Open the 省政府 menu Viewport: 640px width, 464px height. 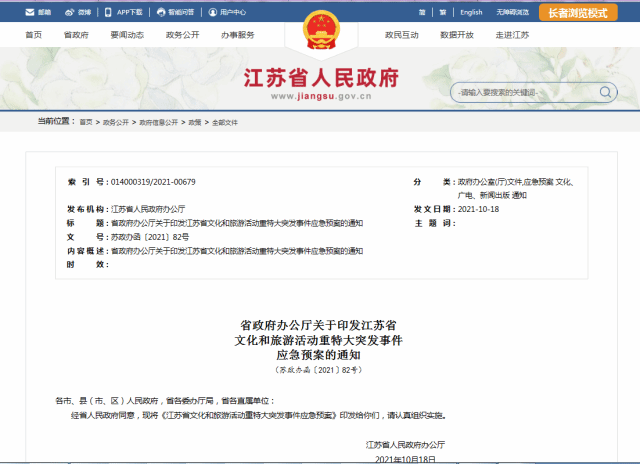pos(75,35)
